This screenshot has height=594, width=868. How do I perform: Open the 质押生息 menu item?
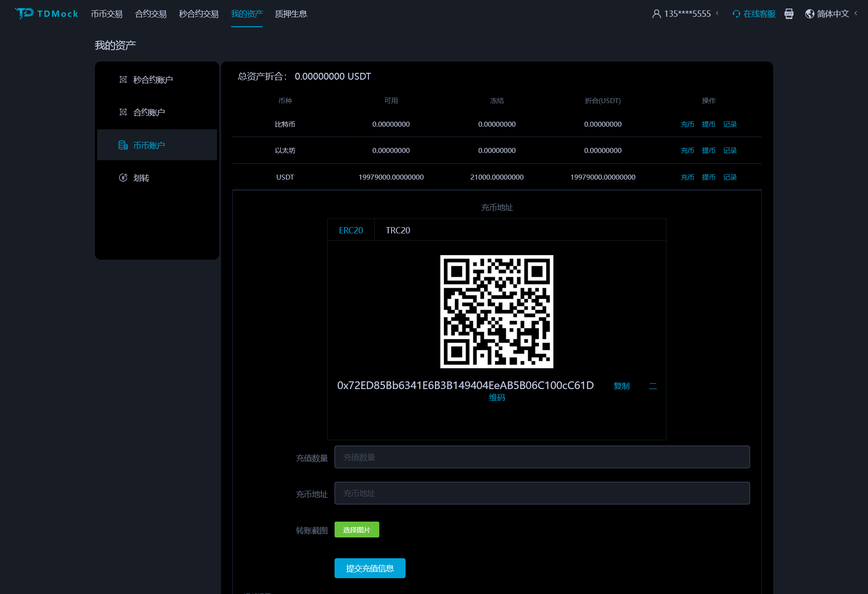(x=291, y=14)
